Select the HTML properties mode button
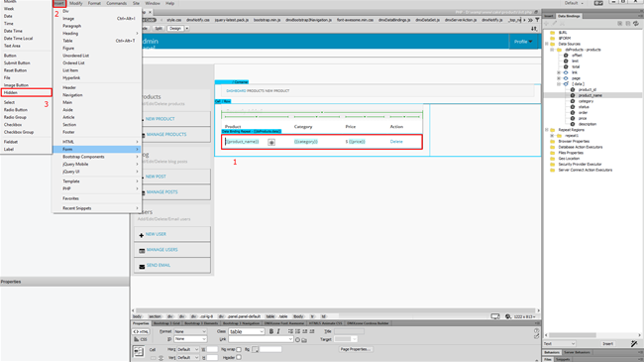The image size is (644, 362). tap(141, 331)
